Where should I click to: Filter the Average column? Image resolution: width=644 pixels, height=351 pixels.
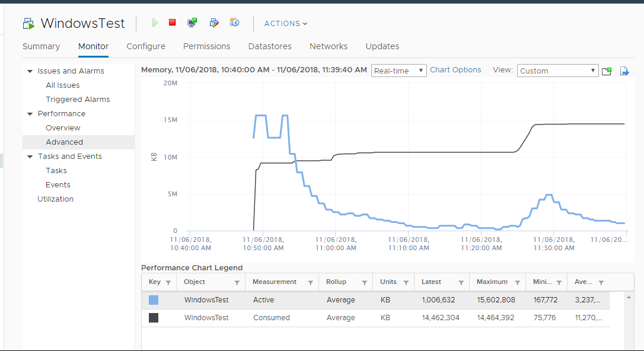click(x=601, y=282)
